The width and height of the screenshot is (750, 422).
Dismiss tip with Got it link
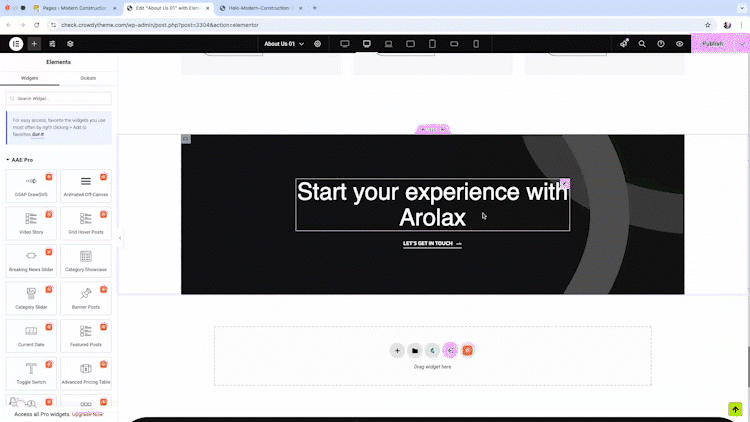pyautogui.click(x=38, y=134)
